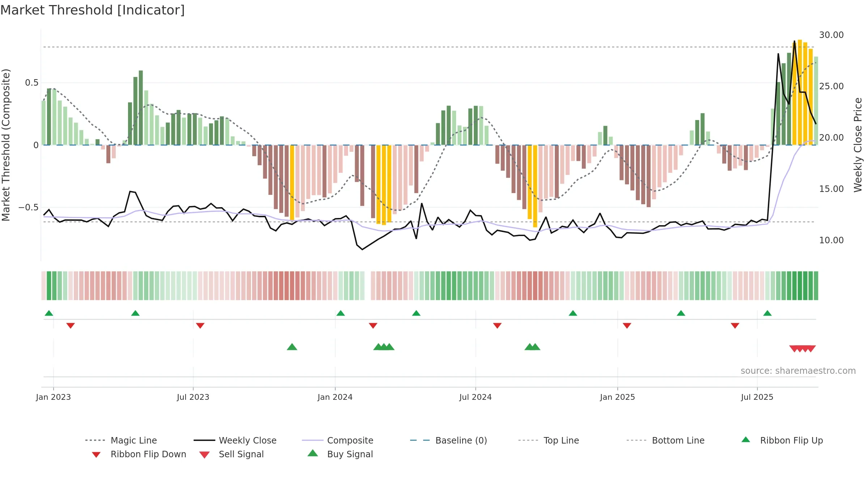Image resolution: width=868 pixels, height=488 pixels.
Task: Click the 30.00 price axis label
Action: pyautogui.click(x=831, y=35)
